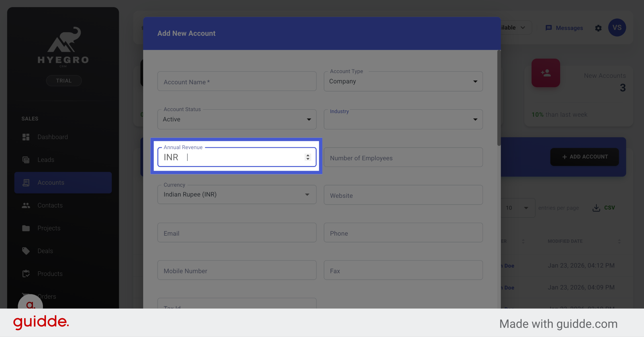Viewport: 644px width, 337px height.
Task: Open the Messages panel
Action: [x=564, y=28]
